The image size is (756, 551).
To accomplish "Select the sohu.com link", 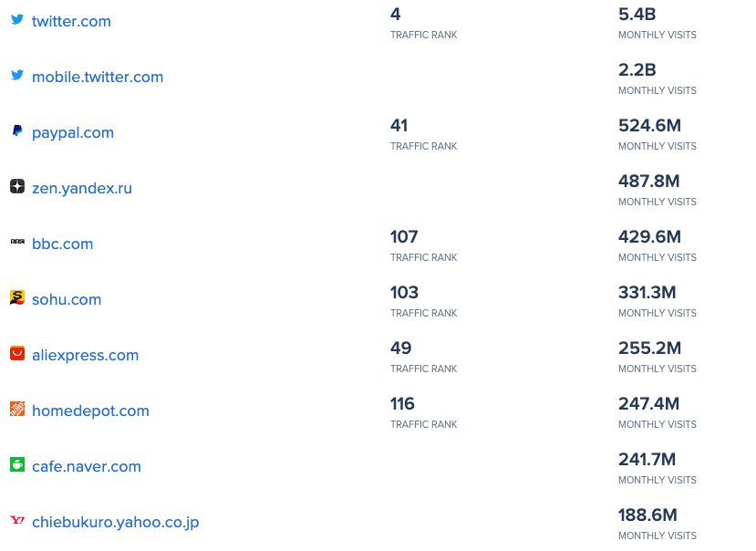I will tap(67, 300).
